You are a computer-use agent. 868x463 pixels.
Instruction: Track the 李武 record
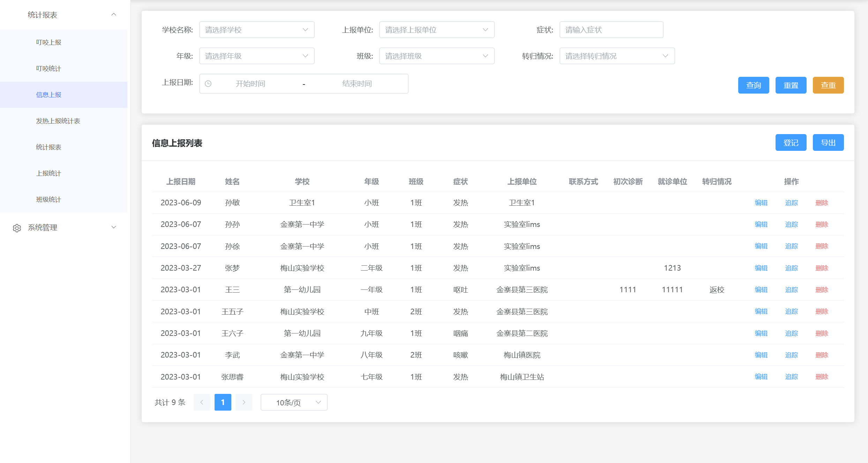coord(791,355)
